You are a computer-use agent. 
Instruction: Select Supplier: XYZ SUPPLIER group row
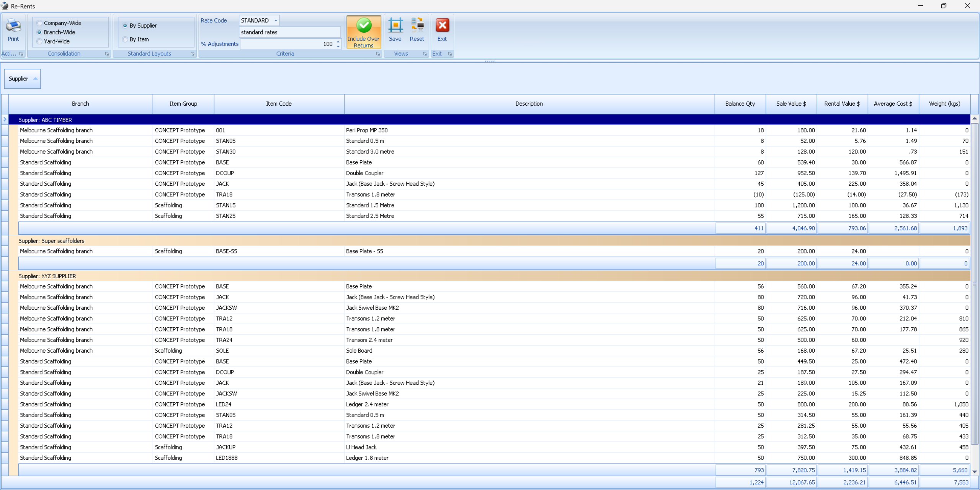pyautogui.click(x=47, y=276)
